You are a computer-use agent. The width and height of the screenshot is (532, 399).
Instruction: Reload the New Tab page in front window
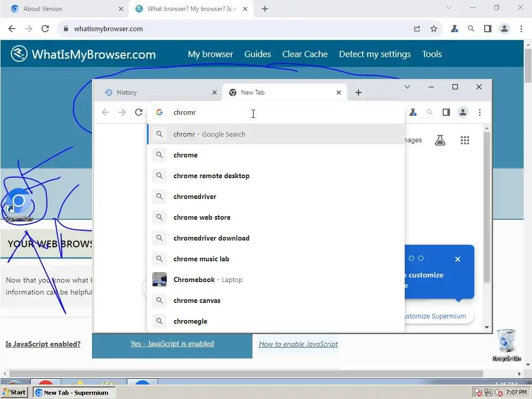pos(138,112)
